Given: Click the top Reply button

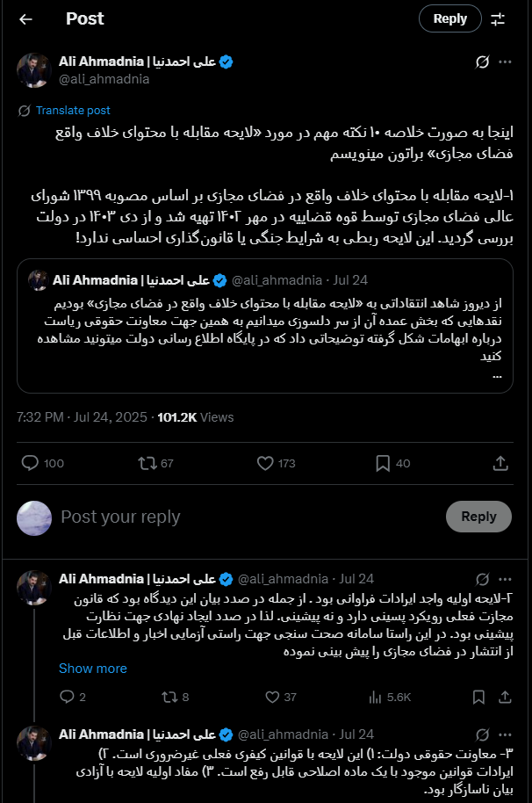Looking at the screenshot, I should [450, 18].
